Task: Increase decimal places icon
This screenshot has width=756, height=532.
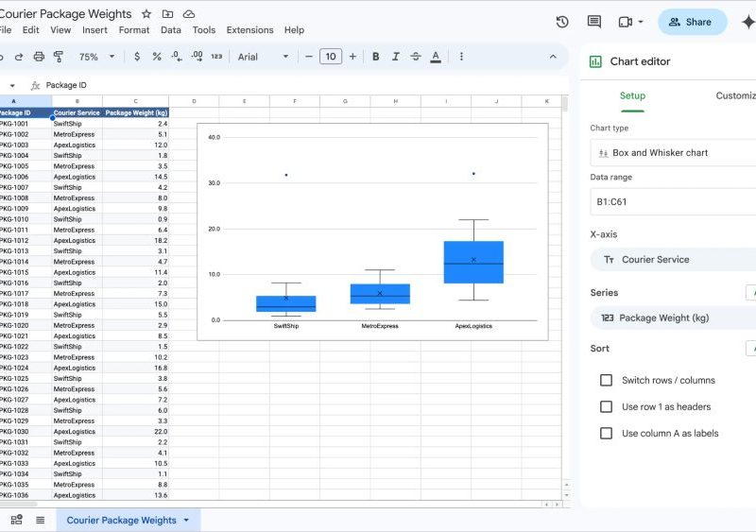Action: 197,57
